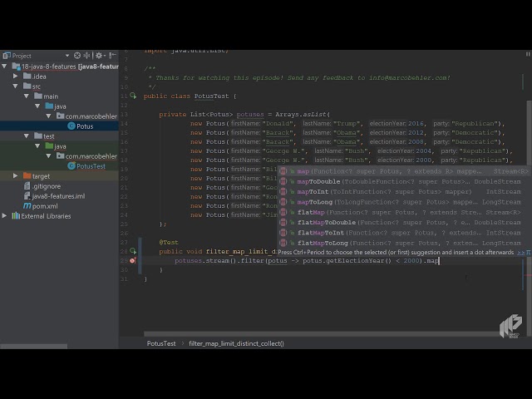Image resolution: width=532 pixels, height=399 pixels.
Task: Click run test gutter icon at line 28
Action: (x=133, y=251)
